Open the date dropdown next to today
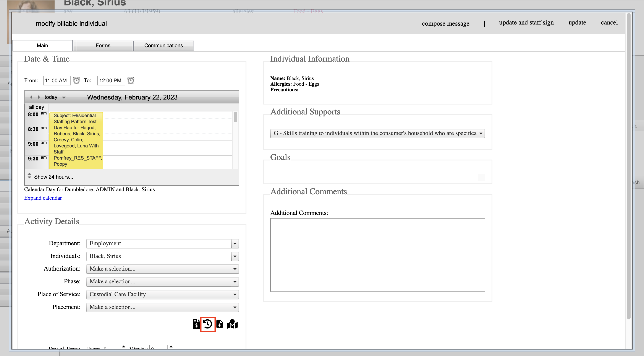The width and height of the screenshot is (644, 356). pos(64,97)
